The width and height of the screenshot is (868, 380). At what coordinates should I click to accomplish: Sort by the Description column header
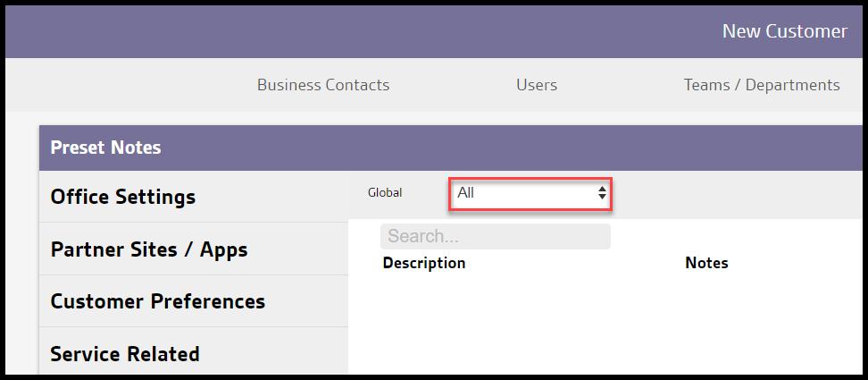tap(424, 263)
